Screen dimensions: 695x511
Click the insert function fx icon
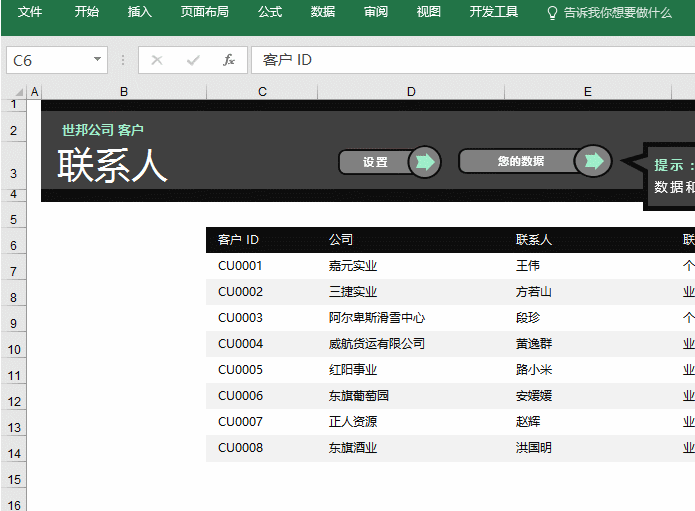(x=229, y=60)
